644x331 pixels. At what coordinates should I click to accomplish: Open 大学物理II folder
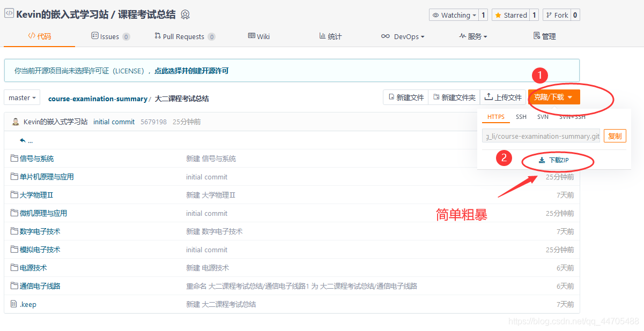coord(36,195)
